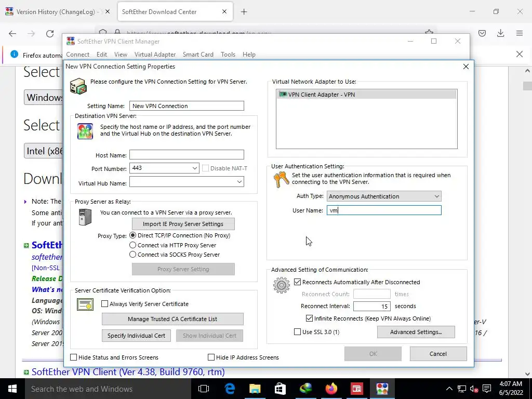Open Advanced Settings... button

416,332
